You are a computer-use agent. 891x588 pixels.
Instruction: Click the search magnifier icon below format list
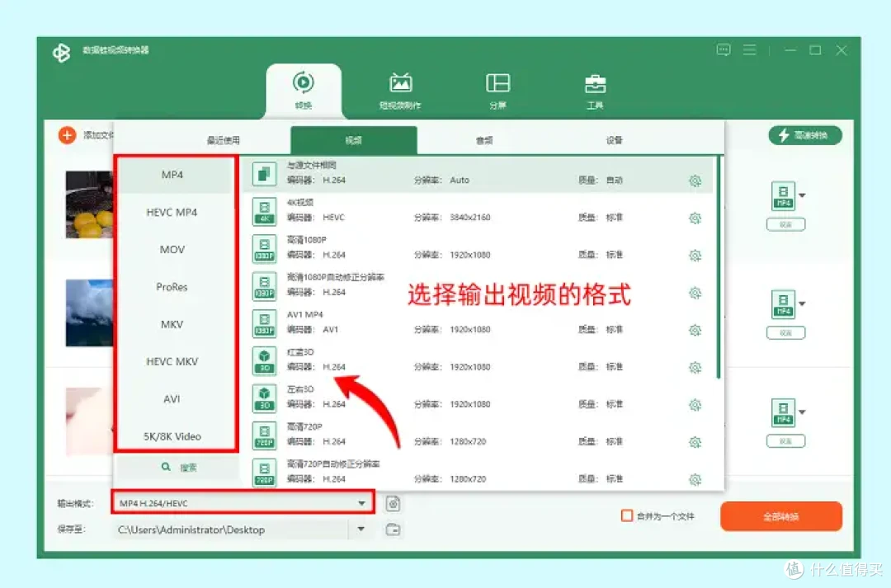coord(166,467)
